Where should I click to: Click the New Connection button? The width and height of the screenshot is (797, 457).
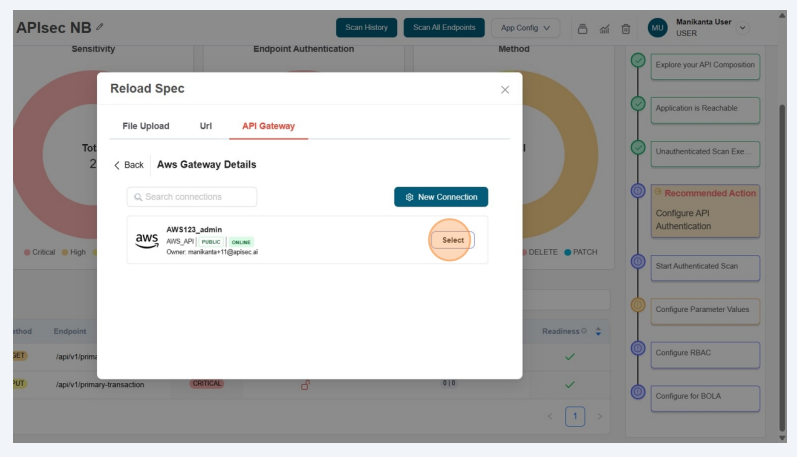441,197
